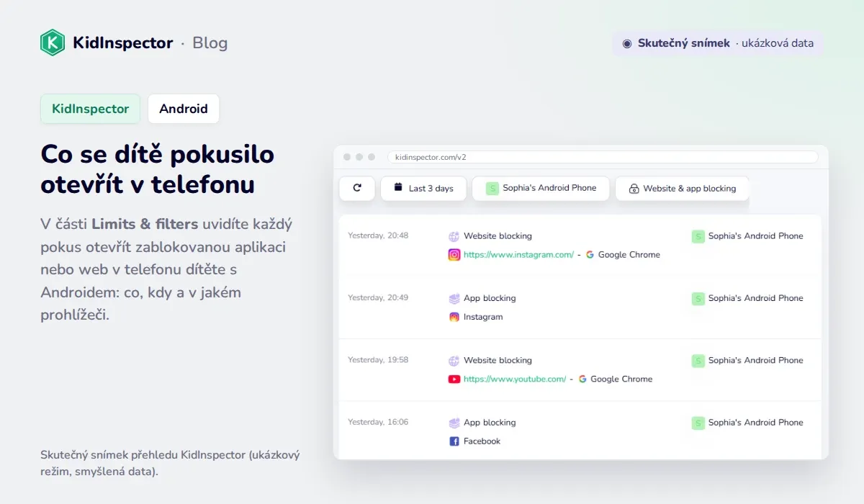This screenshot has width=864, height=504.
Task: Click the kidinspector.com/v2 address bar
Action: pos(603,157)
